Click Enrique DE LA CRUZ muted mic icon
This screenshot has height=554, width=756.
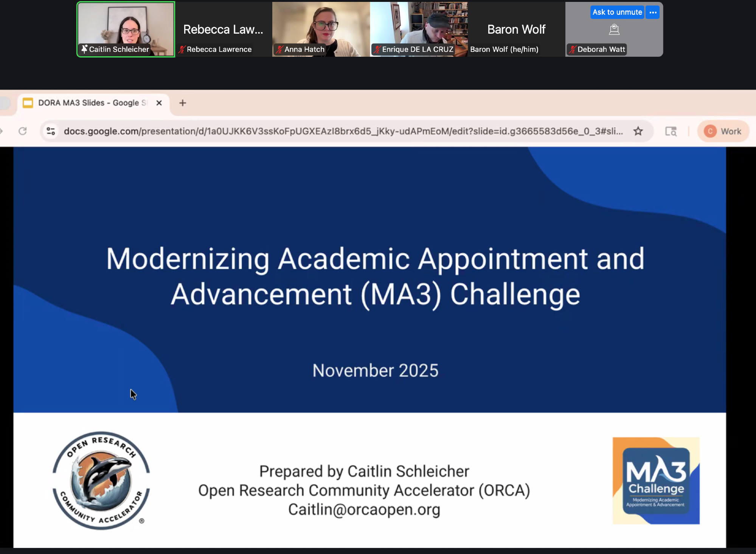tap(377, 49)
